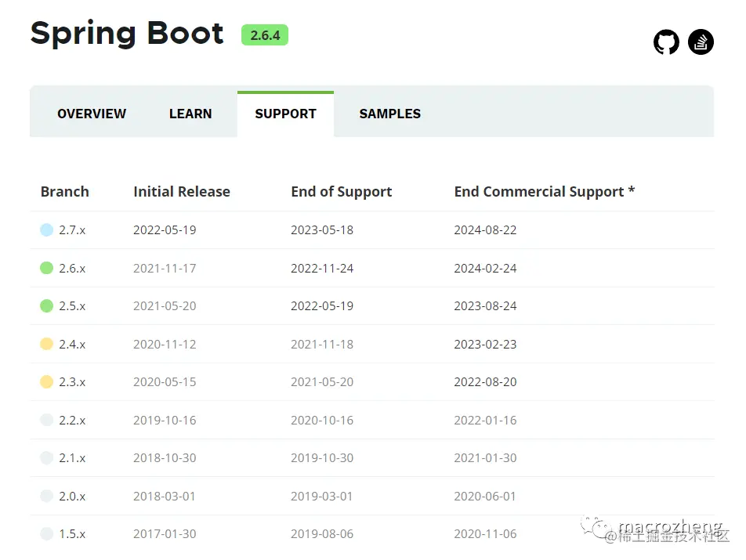Screen dimensions: 746x560
Task: Click end of support date 2023-05-18
Action: (322, 230)
